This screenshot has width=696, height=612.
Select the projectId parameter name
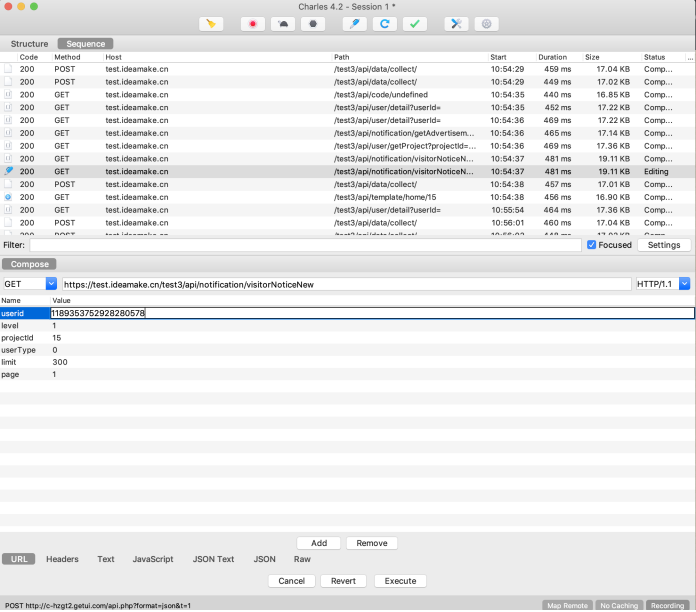[x=17, y=338]
